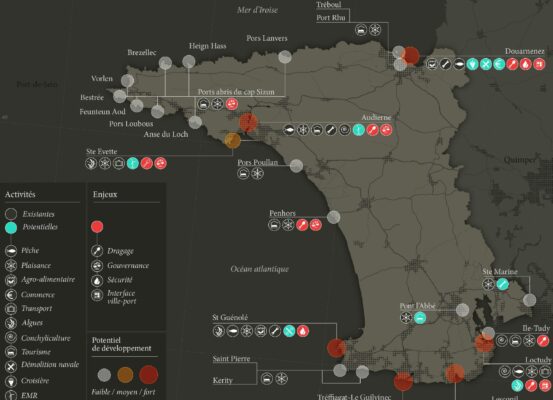Click the teal Potentielles circle in legend
The width and height of the screenshot is (553, 400).
(x=11, y=228)
